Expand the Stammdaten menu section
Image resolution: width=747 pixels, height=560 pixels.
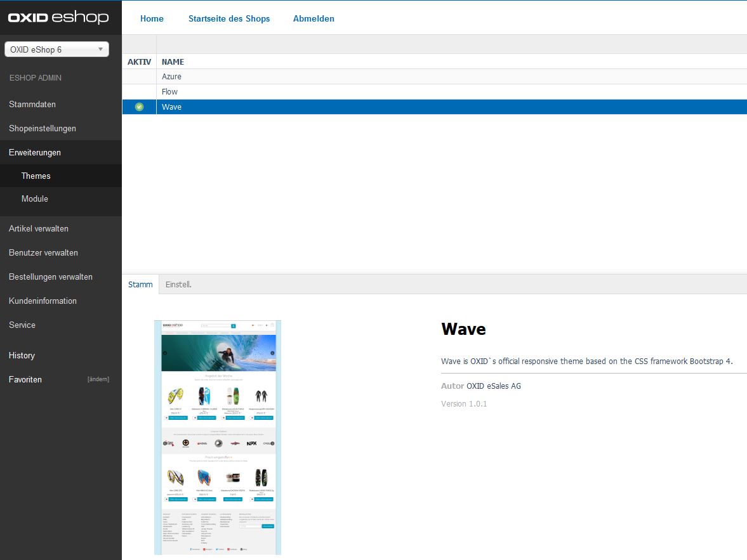coord(32,104)
